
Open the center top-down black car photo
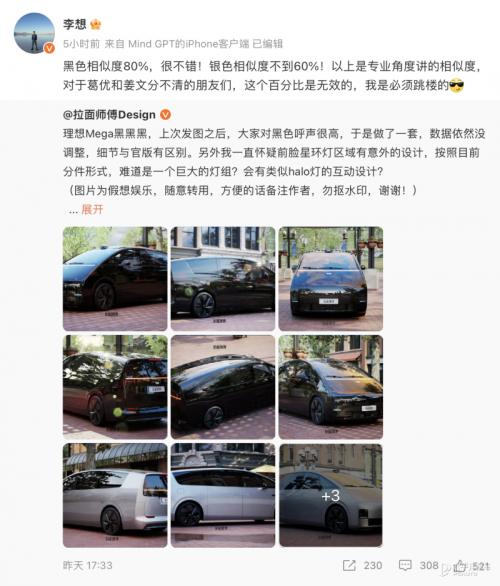coord(223,387)
